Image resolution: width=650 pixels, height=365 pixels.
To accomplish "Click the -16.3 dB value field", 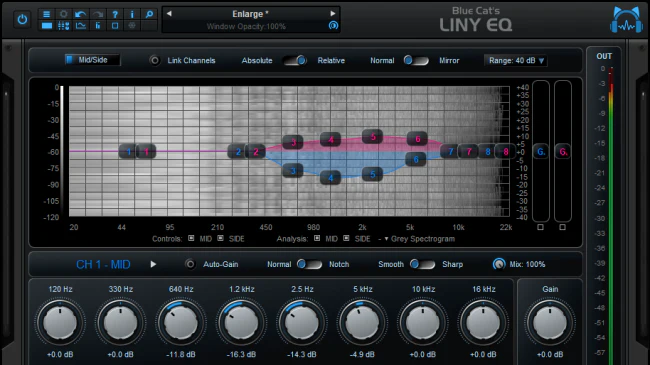I will [241, 355].
